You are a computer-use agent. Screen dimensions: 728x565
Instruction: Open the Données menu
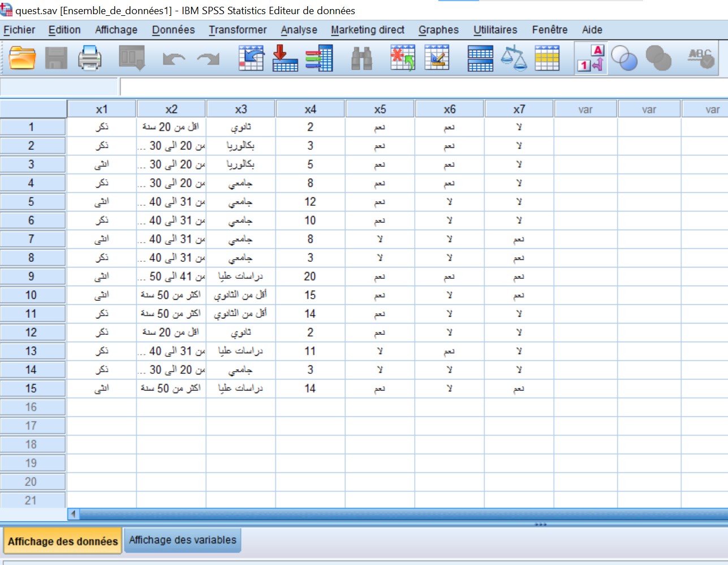pos(173,30)
